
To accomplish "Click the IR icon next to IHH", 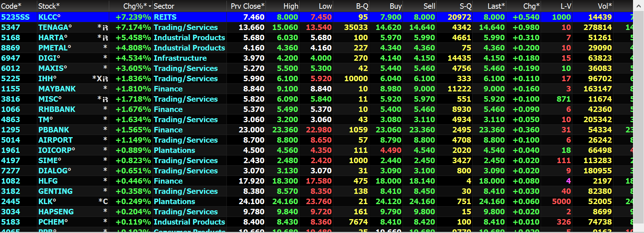I will point(105,79).
